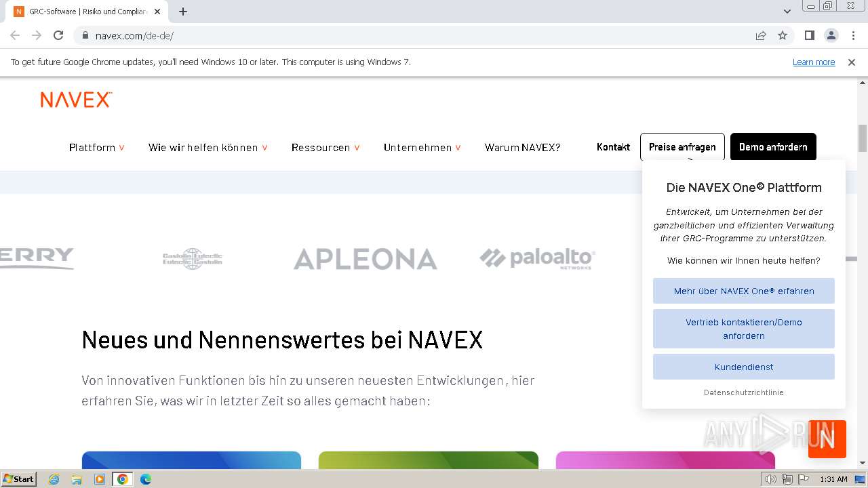Screen dimensions: 868x488
Task: Close the GRC-Software tab
Action: (157, 12)
